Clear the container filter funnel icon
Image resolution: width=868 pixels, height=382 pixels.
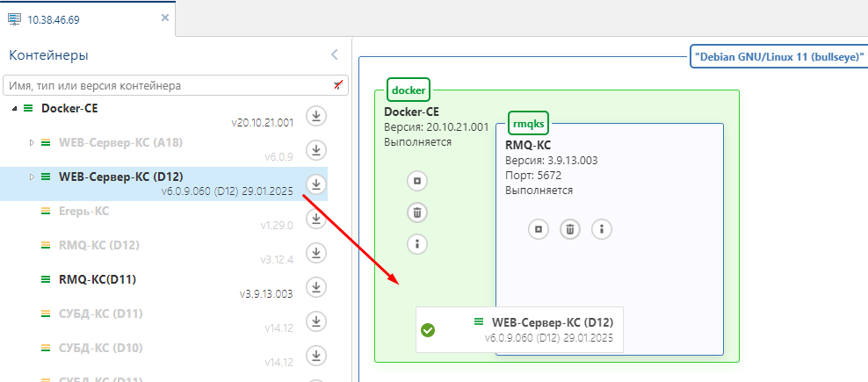pyautogui.click(x=337, y=84)
